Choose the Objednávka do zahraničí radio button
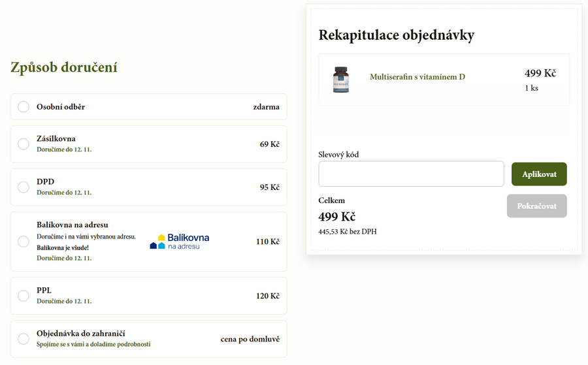This screenshot has height=365, width=588. [x=24, y=339]
